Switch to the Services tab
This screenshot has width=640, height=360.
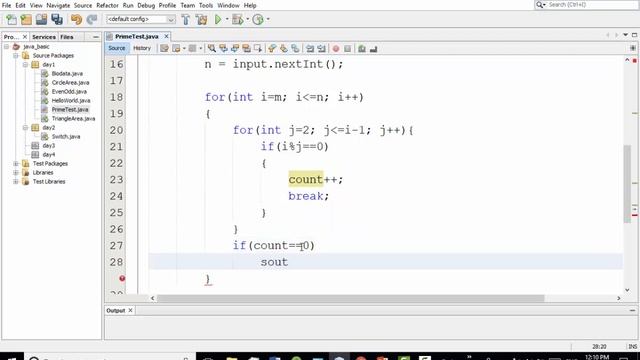click(x=44, y=37)
